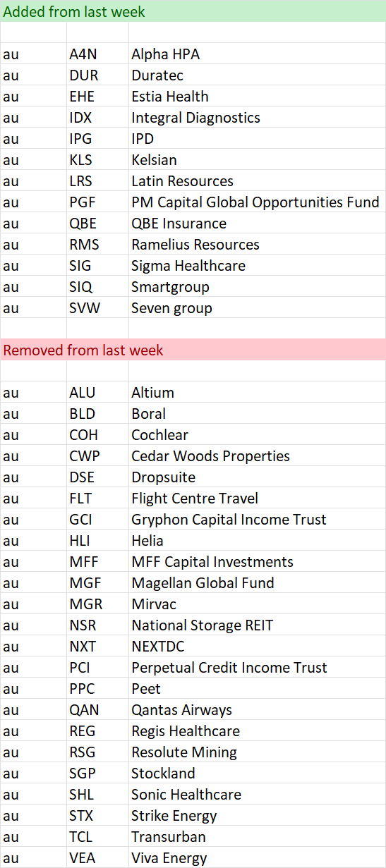This screenshot has width=386, height=868.
Task: Click the Duratec company cell
Action: click(x=257, y=75)
